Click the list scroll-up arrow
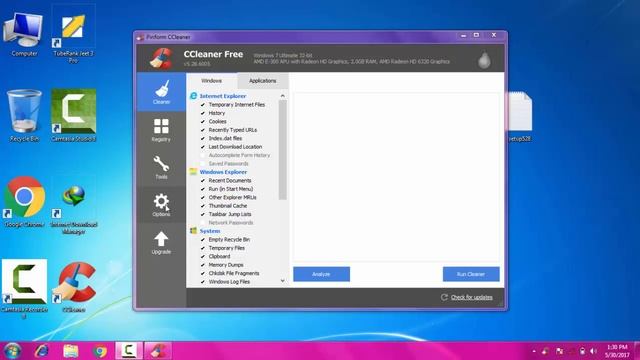Screen dimensions: 640x360 point(282,96)
